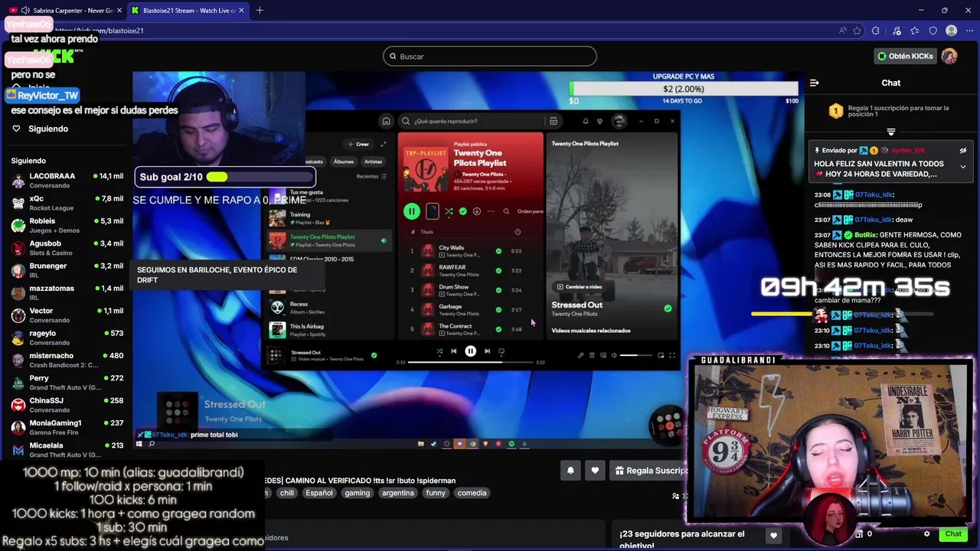
Task: Hide the pinned chat message
Action: point(963,151)
